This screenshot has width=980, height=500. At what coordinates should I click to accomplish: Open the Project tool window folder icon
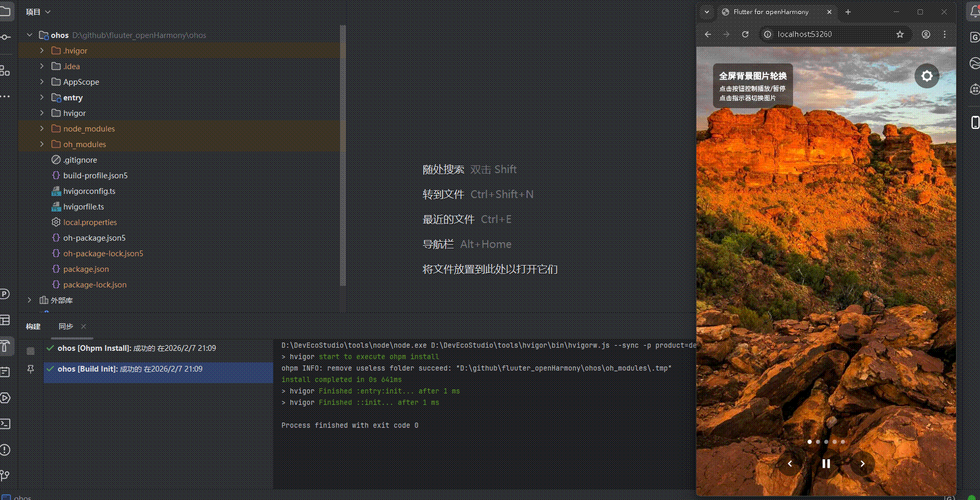(x=5, y=11)
